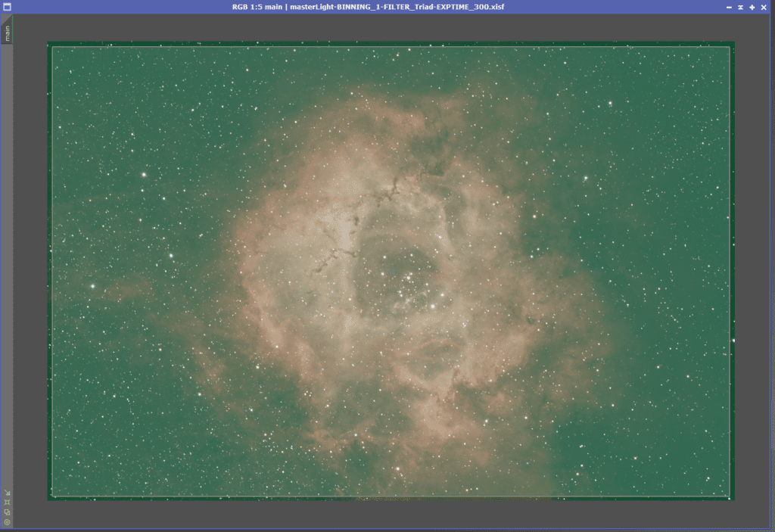Click the window icon in title bar
The height and width of the screenshot is (532, 775).
(7, 7)
